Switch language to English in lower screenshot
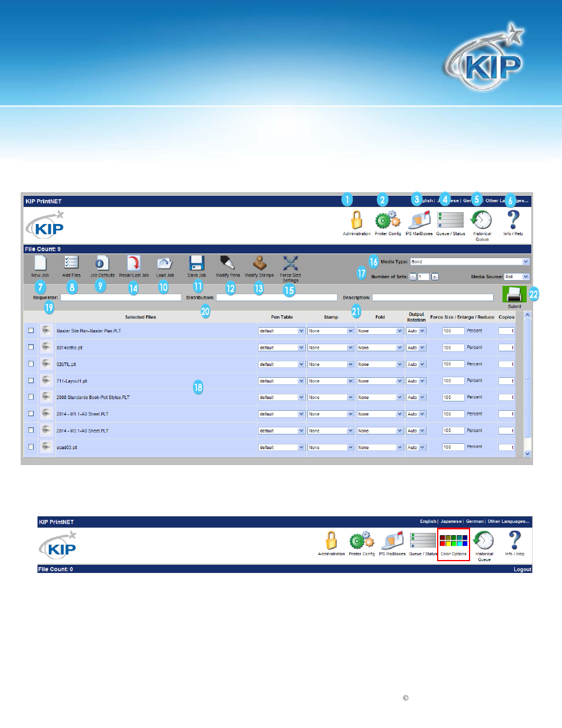The image size is (562, 728). [428, 521]
